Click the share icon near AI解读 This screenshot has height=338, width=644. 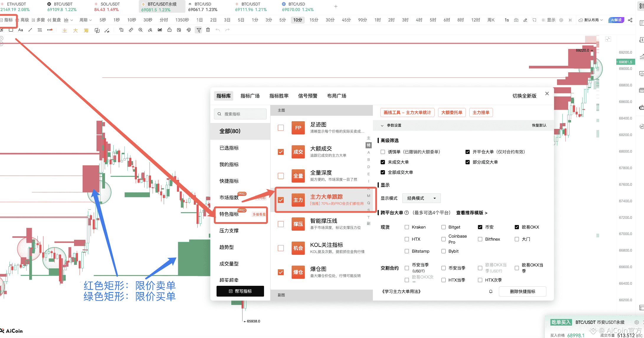click(x=630, y=20)
